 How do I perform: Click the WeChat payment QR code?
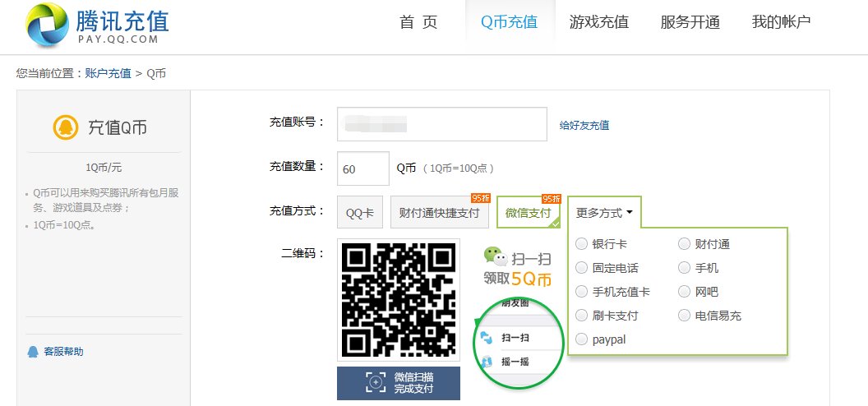[399, 300]
